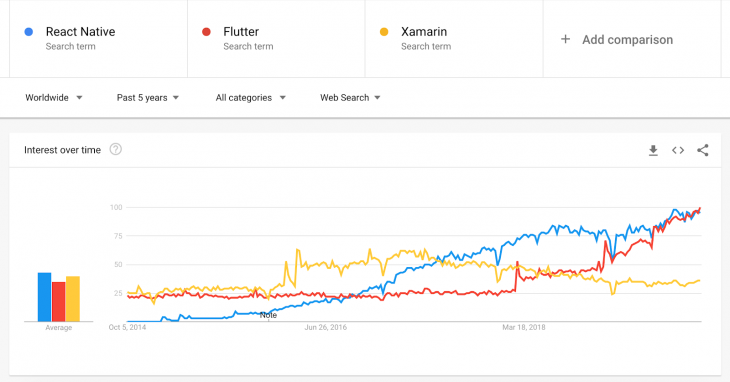The width and height of the screenshot is (730, 382).
Task: Open the embed code icon
Action: [x=678, y=150]
